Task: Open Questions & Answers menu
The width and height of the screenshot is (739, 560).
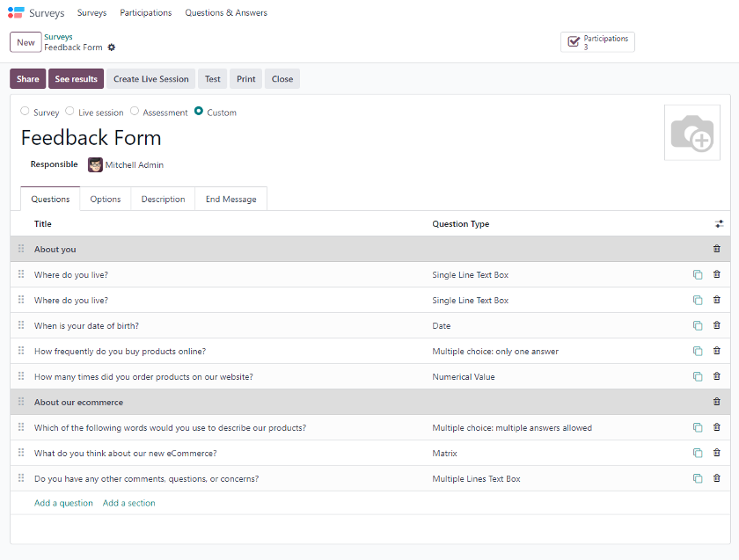Action: [226, 13]
